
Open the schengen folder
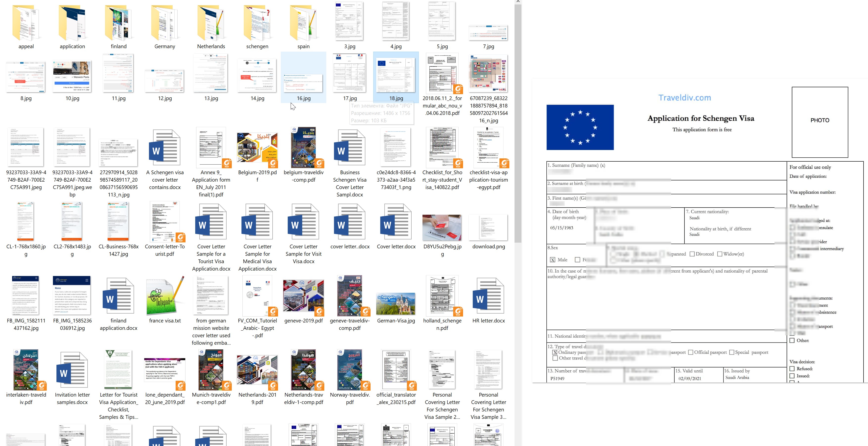point(257,23)
